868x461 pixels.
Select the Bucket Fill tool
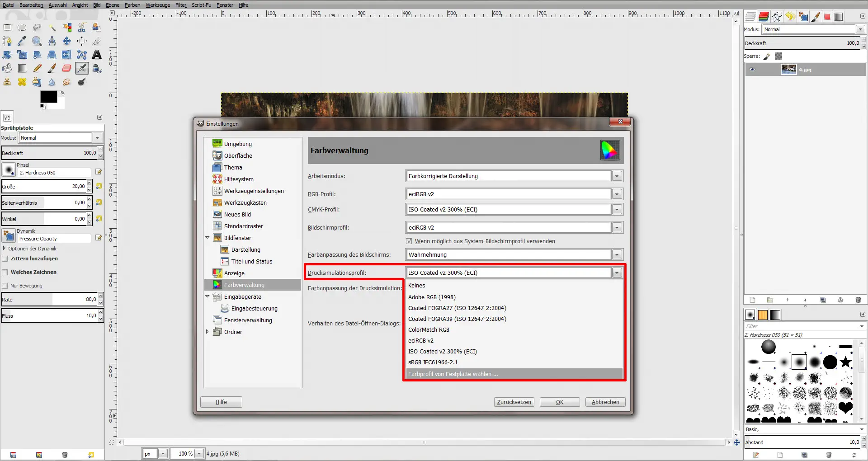(7, 68)
